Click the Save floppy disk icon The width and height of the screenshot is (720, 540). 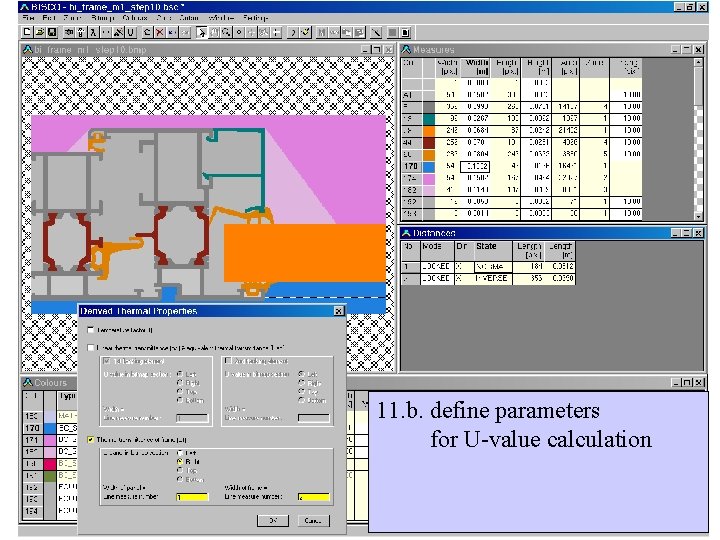click(x=51, y=32)
